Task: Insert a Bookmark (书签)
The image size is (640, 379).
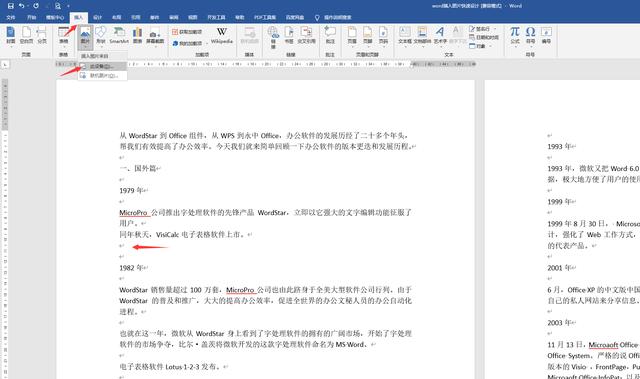Action: [x=289, y=35]
